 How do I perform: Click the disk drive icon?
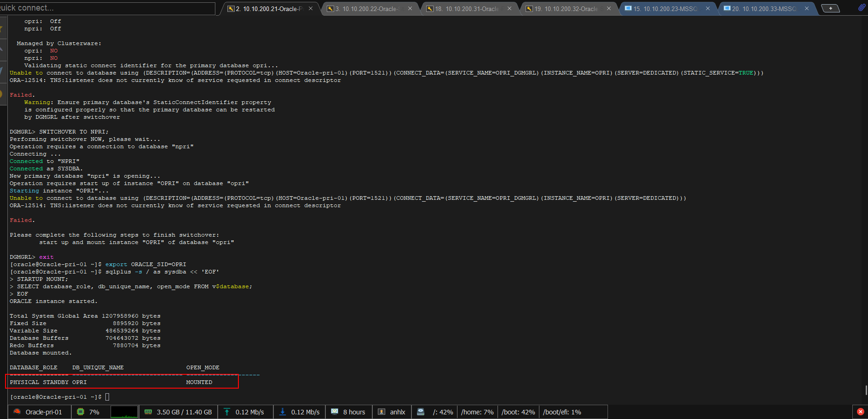point(421,412)
